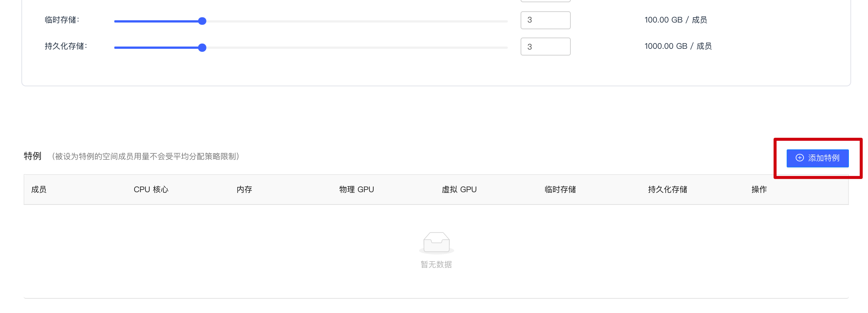The height and width of the screenshot is (313, 868).
Task: Click the empty inbox 暂无数据 icon
Action: [436, 243]
